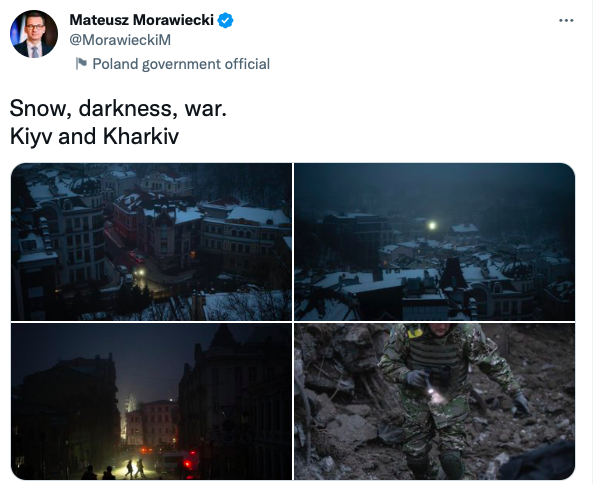This screenshot has height=484, width=594.
Task: Click the red tail lights in bottom-left photo
Action: coord(187,464)
